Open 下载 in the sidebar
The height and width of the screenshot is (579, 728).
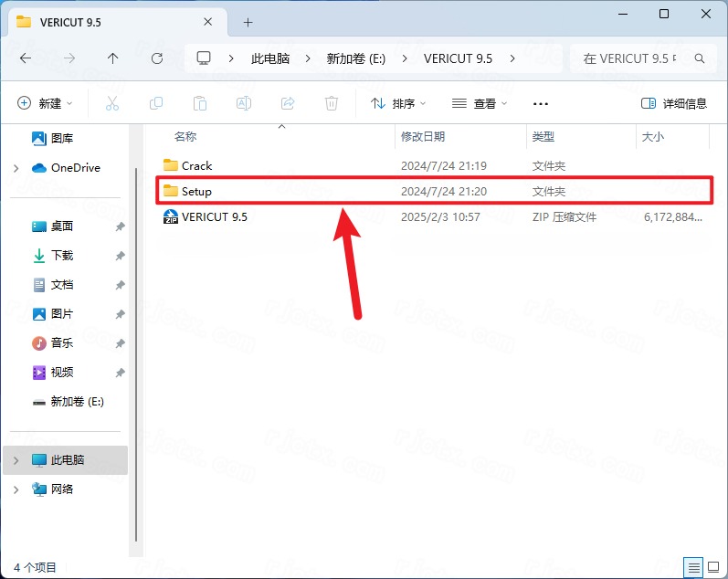(x=52, y=256)
